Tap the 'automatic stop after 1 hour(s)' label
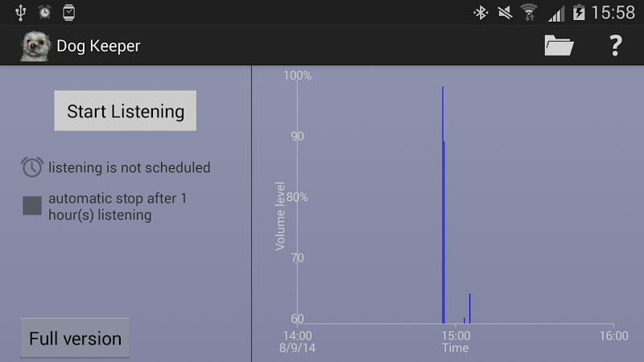The image size is (644, 362). tap(118, 206)
